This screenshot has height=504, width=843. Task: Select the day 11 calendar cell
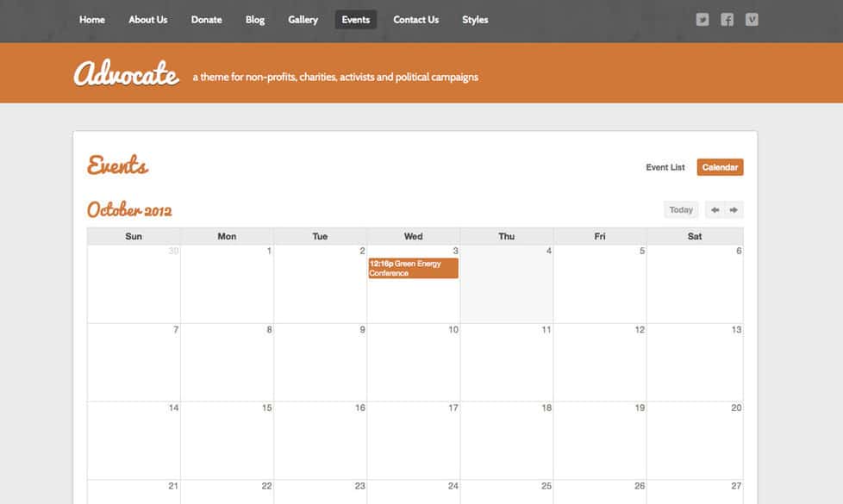[x=507, y=363]
